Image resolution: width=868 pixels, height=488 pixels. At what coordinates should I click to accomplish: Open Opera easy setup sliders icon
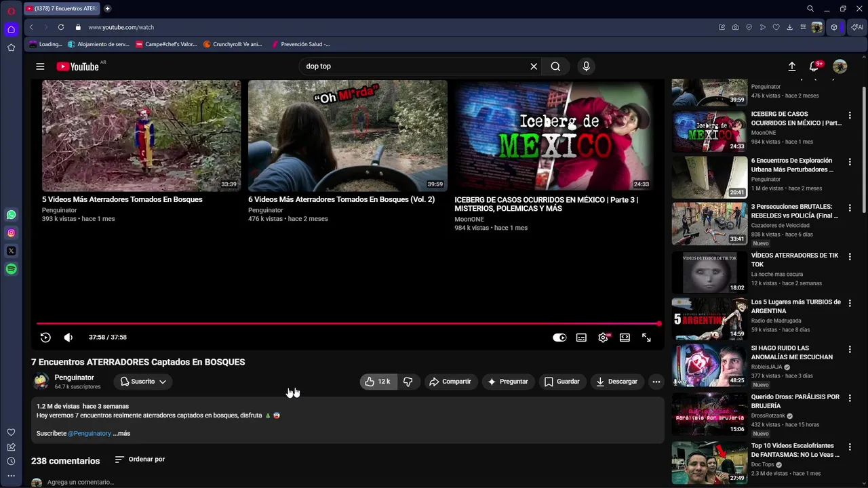pyautogui.click(x=803, y=27)
